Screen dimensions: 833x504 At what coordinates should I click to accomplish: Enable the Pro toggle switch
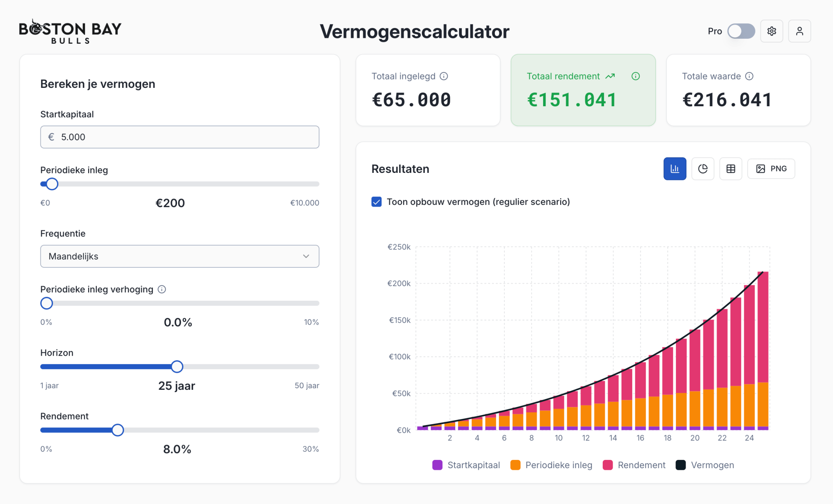[x=741, y=31]
